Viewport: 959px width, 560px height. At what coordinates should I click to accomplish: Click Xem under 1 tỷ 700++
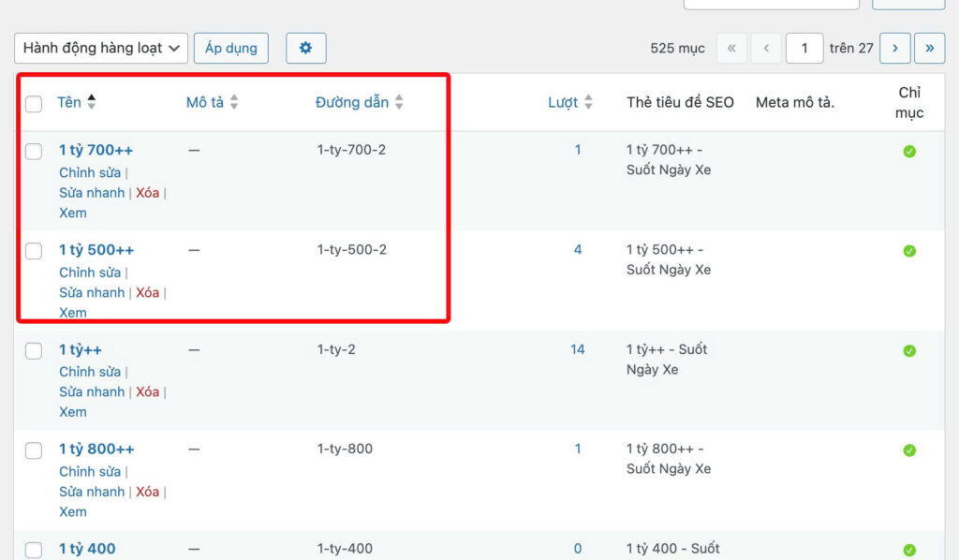pyautogui.click(x=73, y=213)
